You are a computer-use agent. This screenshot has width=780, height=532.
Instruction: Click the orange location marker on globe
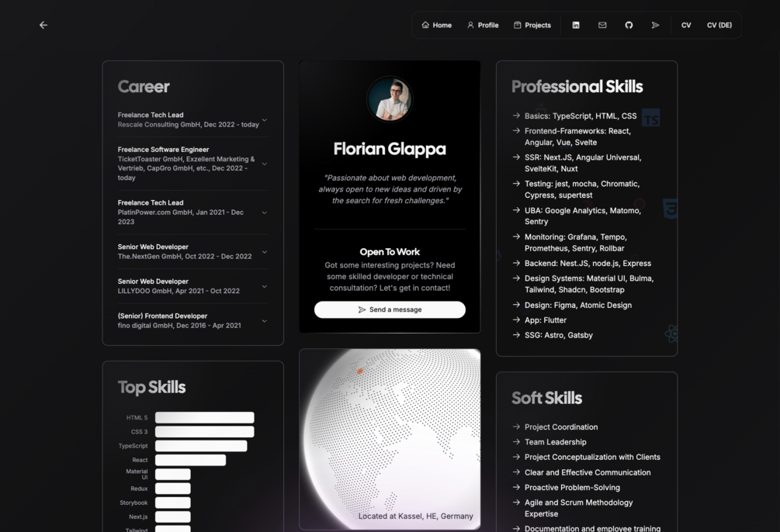tap(359, 371)
